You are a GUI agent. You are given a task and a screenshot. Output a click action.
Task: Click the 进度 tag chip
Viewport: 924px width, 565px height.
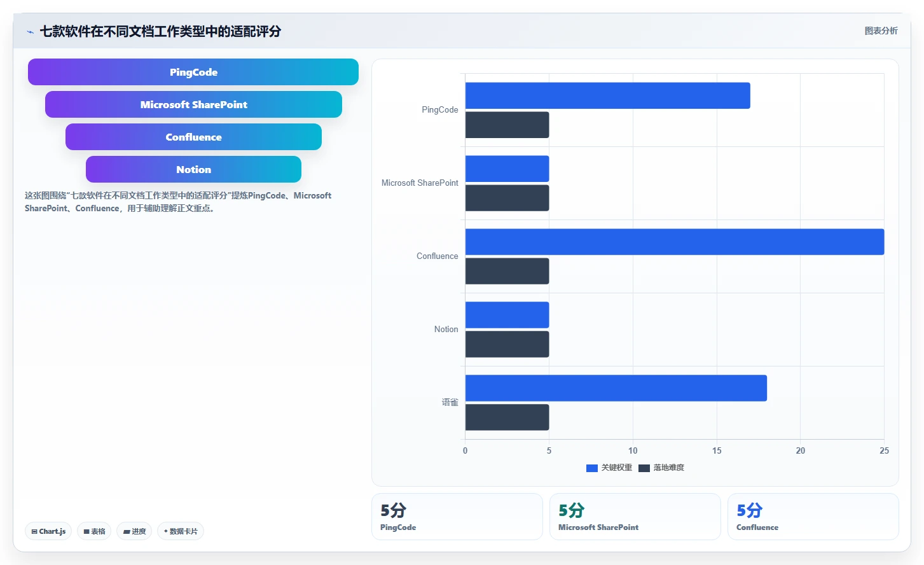click(134, 531)
